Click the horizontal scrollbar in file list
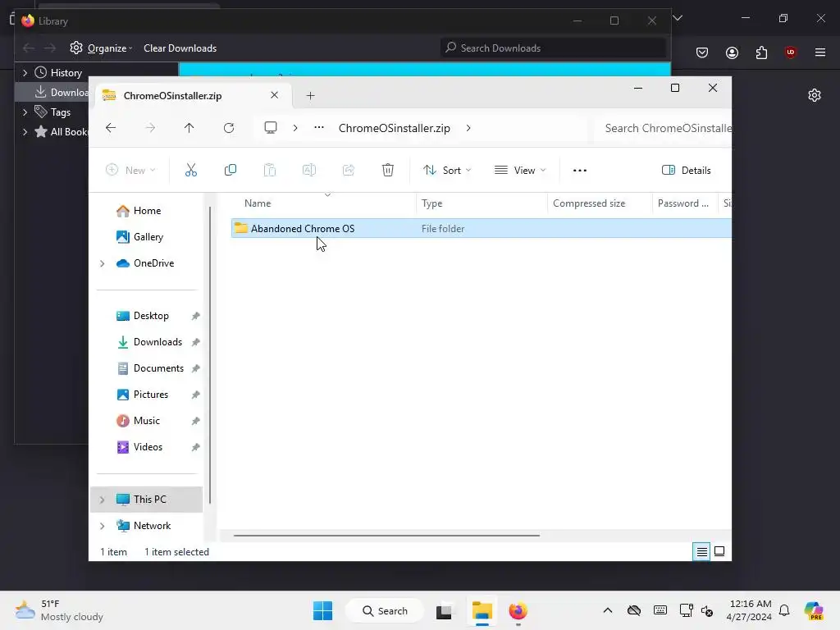This screenshot has width=840, height=630. [x=386, y=535]
